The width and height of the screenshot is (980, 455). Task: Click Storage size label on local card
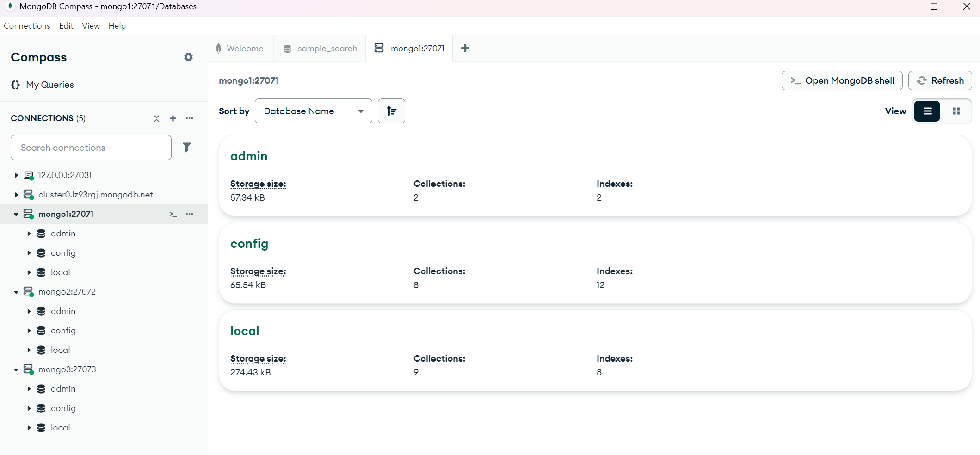[x=258, y=359]
